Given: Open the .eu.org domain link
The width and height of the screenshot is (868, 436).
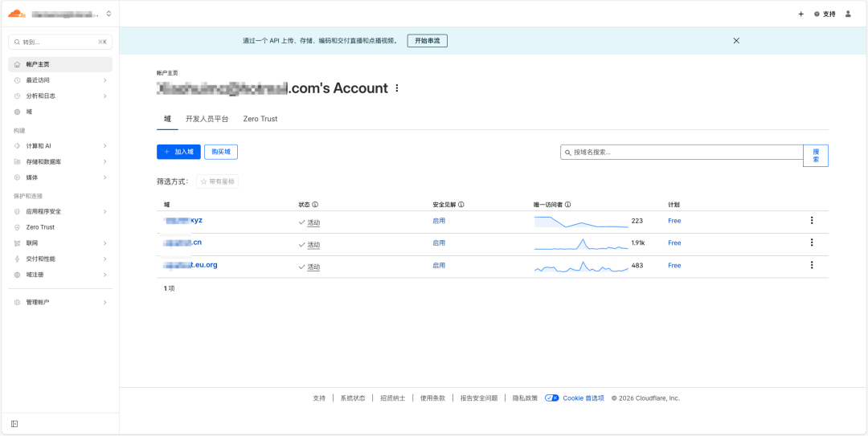Looking at the screenshot, I should point(190,265).
